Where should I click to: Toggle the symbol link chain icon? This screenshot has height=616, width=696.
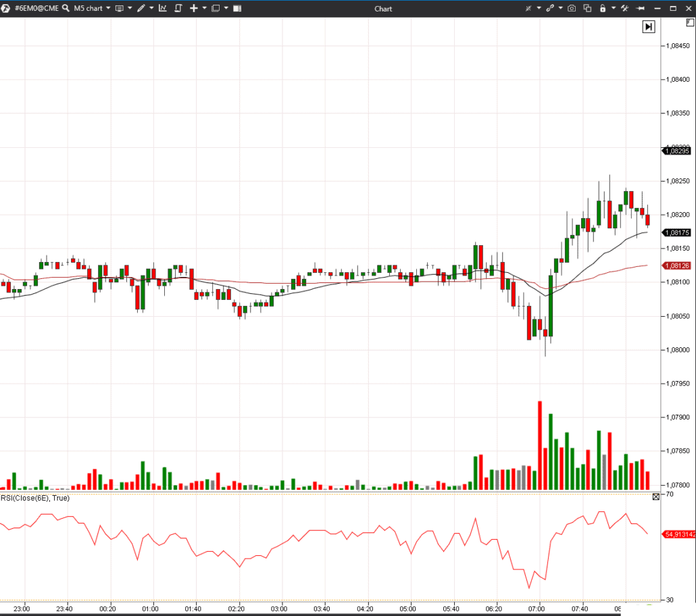(551, 9)
